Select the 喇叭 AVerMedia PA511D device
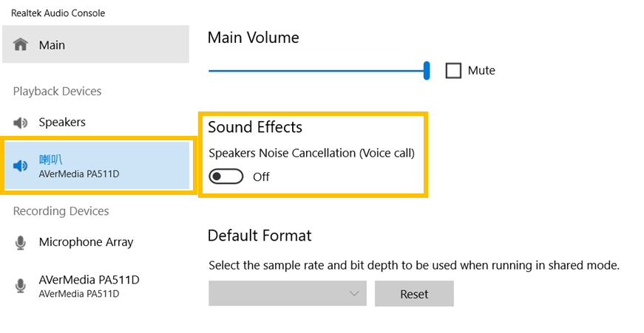644x333 pixels. click(79, 166)
